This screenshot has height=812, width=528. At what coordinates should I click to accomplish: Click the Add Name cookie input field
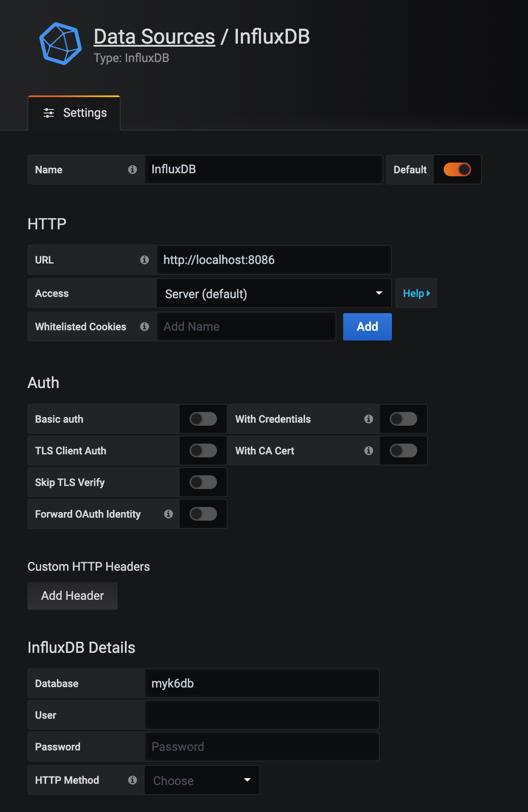coord(246,327)
